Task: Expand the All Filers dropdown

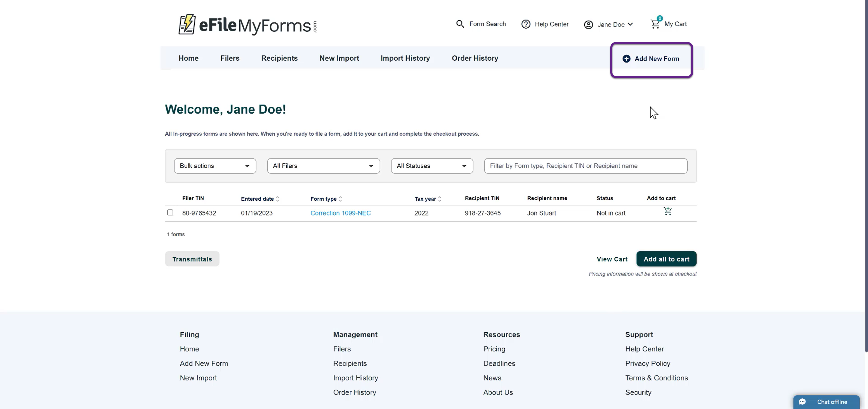Action: click(323, 166)
